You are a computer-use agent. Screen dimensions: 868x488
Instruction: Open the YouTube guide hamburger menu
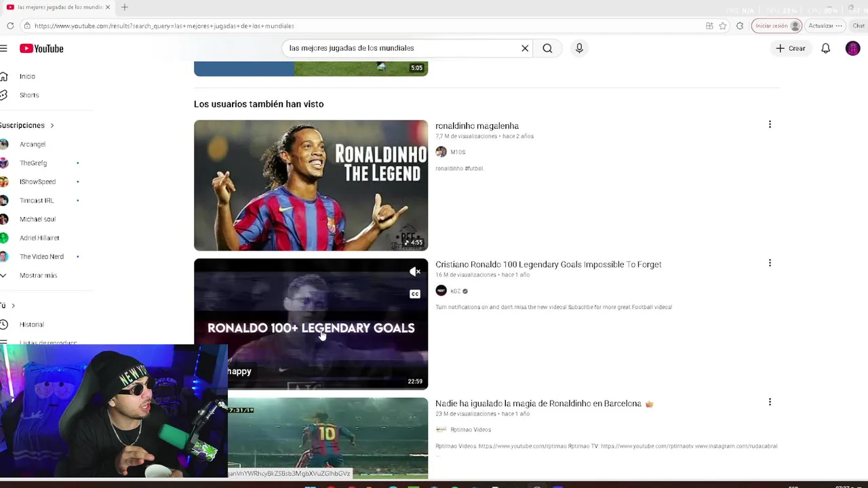(3, 48)
